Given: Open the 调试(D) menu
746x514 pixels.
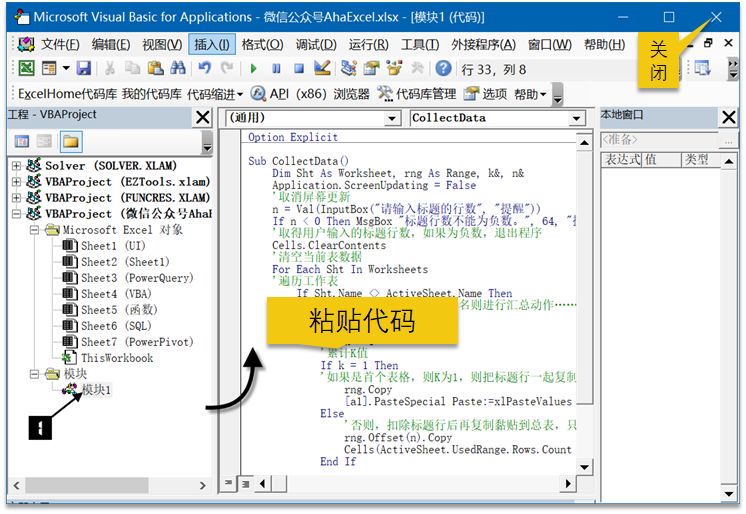Looking at the screenshot, I should [x=316, y=44].
